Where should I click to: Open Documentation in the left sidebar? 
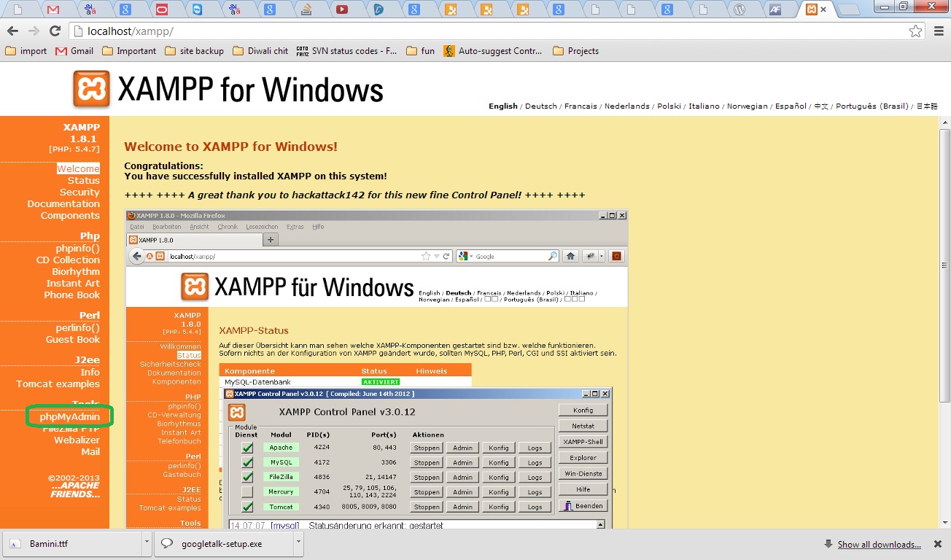[x=63, y=204]
